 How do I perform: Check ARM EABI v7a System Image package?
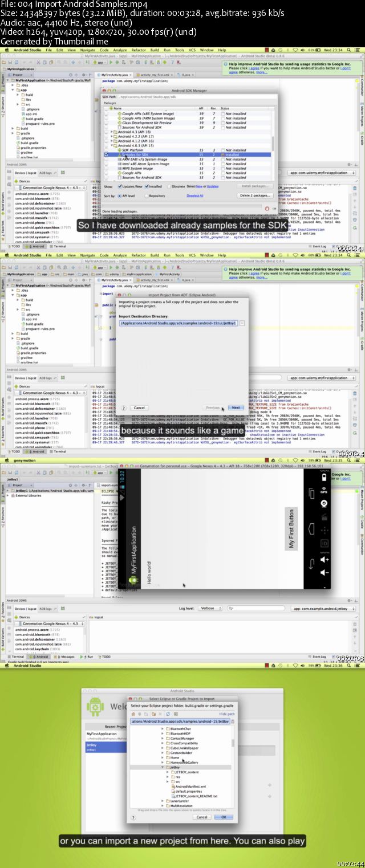pos(106,159)
